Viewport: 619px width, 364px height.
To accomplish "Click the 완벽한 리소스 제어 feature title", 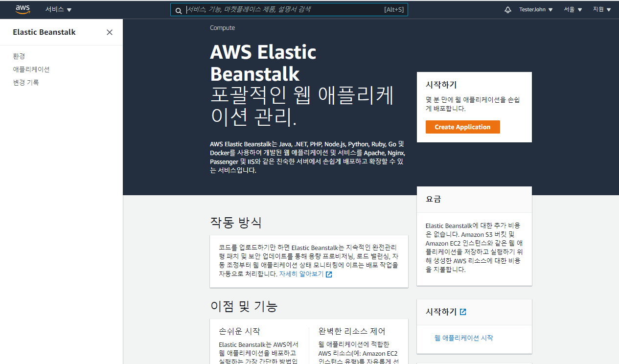I will [x=352, y=331].
